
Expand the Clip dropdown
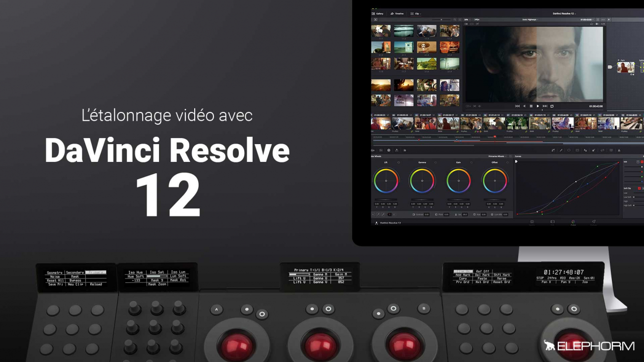[417, 14]
